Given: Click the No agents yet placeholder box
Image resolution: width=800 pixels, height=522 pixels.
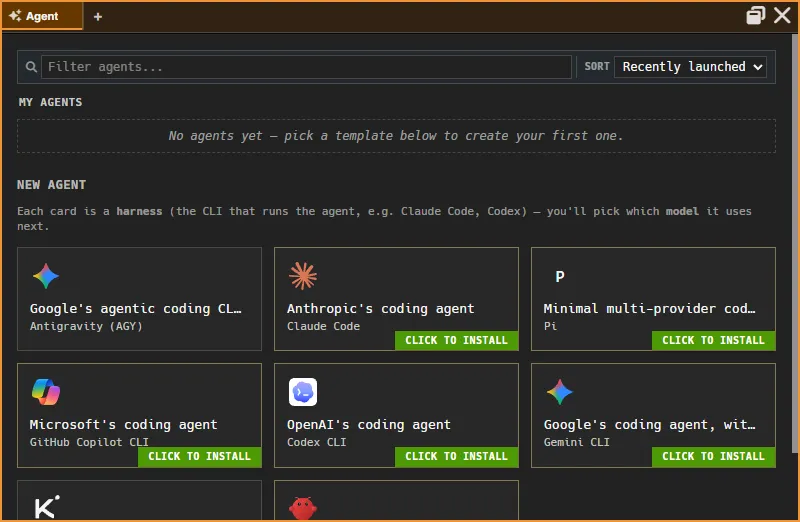Looking at the screenshot, I should pyautogui.click(x=396, y=136).
